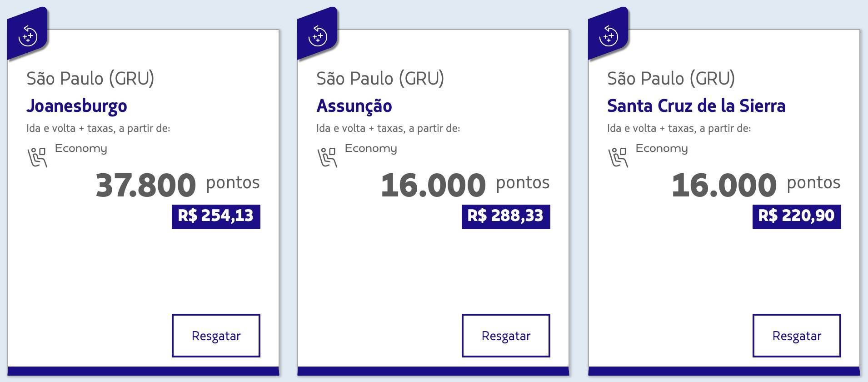This screenshot has height=382, width=868.
Task: Click the R$ 220,90 price tag
Action: click(x=797, y=216)
